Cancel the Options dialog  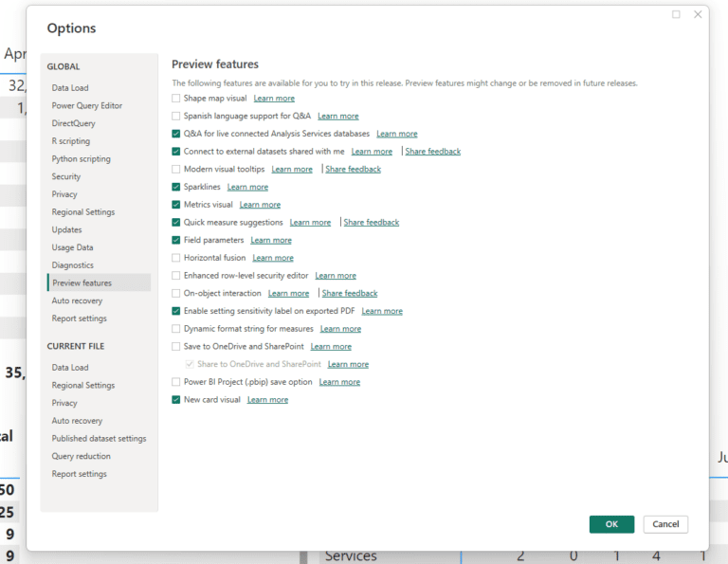pyautogui.click(x=665, y=524)
